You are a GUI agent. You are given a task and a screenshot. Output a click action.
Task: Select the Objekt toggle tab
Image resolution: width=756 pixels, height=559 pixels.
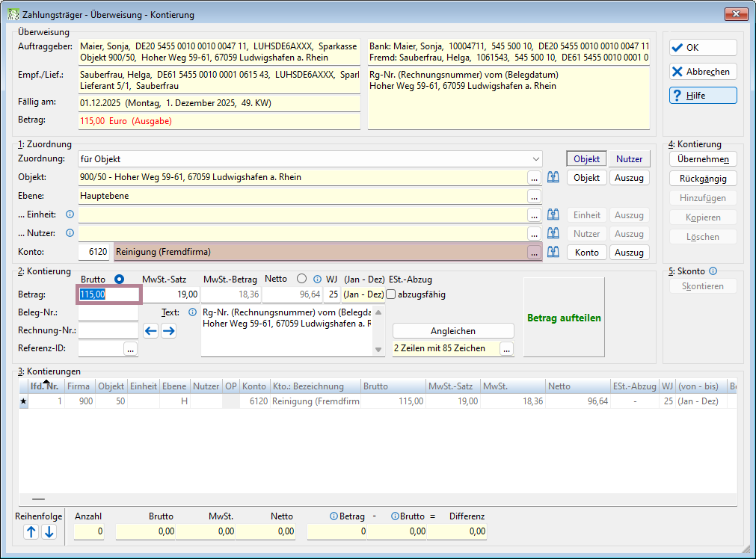click(x=586, y=159)
